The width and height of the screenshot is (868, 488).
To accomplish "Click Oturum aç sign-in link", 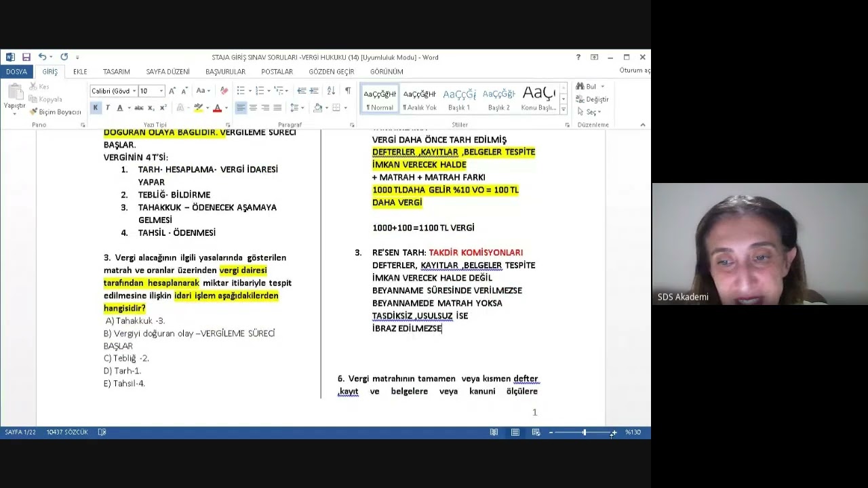I will pyautogui.click(x=635, y=70).
